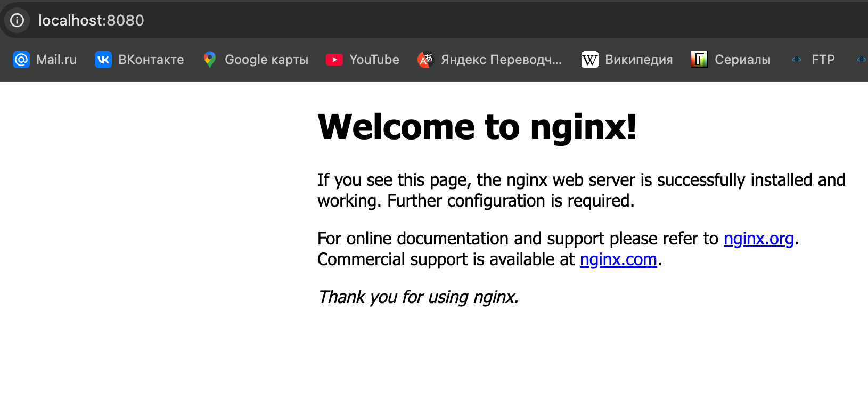Open the Википедия bookmark text

tap(638, 60)
